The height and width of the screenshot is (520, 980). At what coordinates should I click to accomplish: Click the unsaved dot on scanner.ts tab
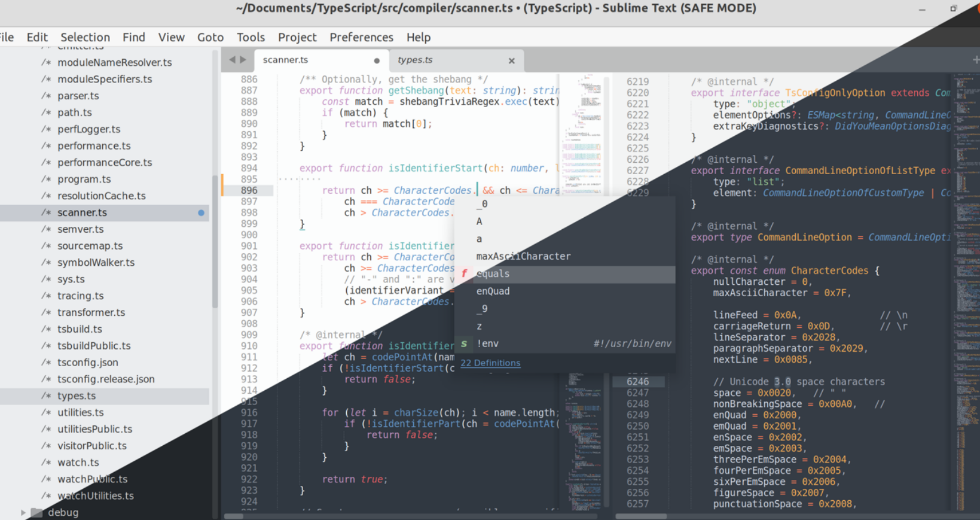click(x=377, y=60)
